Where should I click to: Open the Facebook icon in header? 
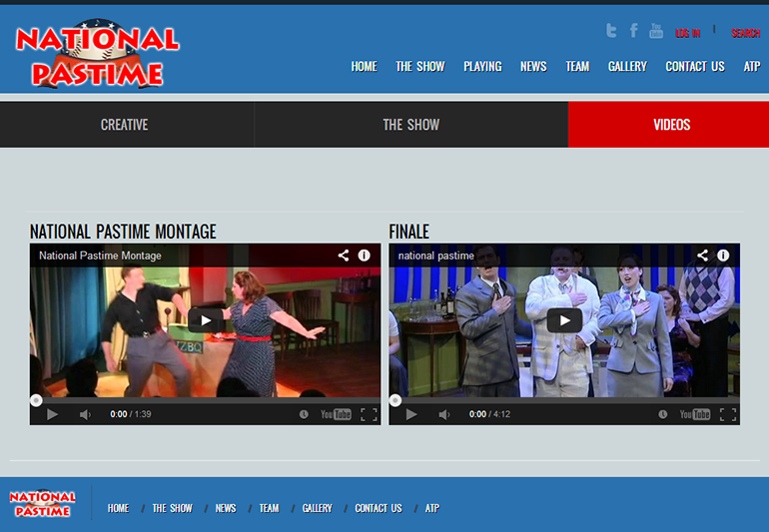[x=633, y=30]
